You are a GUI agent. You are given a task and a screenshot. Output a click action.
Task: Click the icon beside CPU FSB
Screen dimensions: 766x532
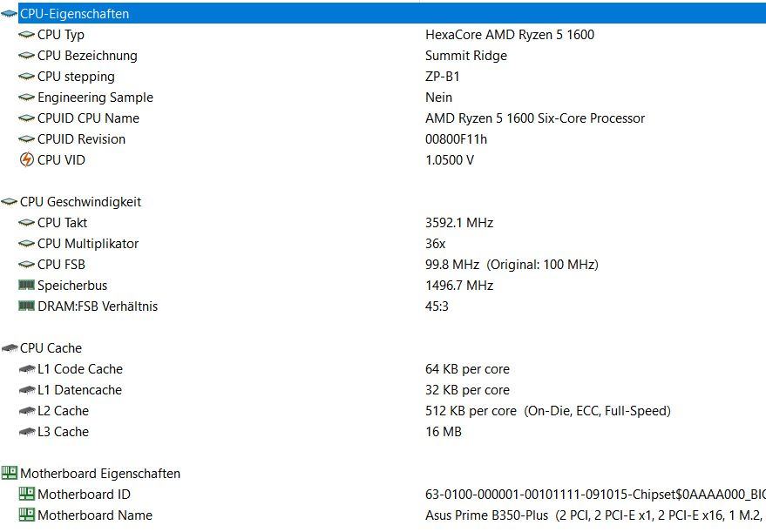pyautogui.click(x=26, y=265)
